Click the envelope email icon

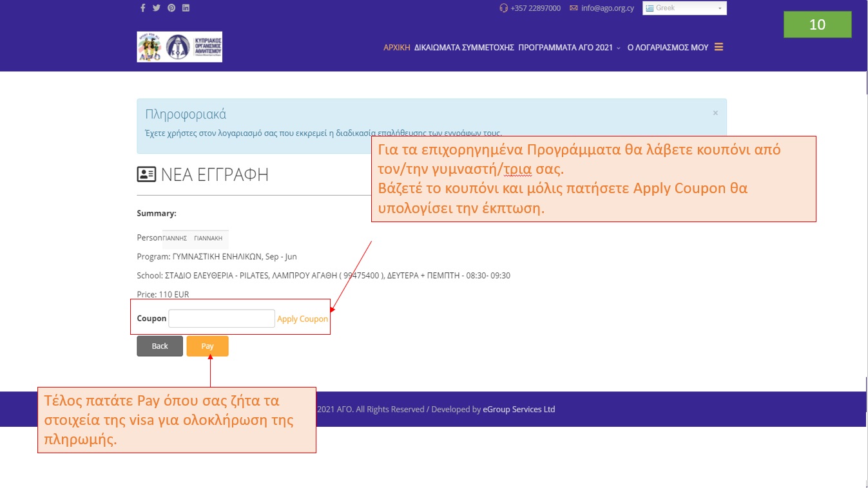[574, 8]
